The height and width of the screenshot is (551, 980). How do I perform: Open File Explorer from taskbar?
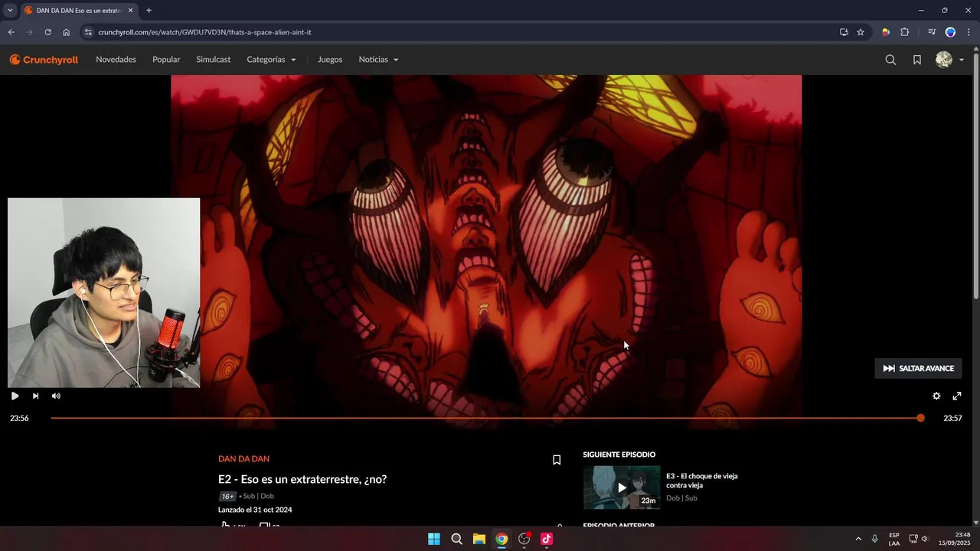tap(479, 539)
